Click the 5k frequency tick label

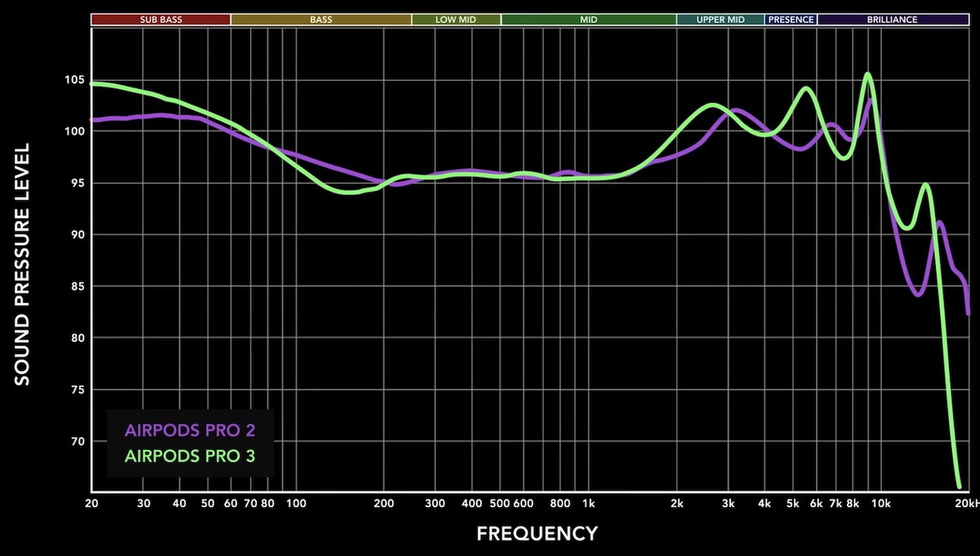point(793,503)
